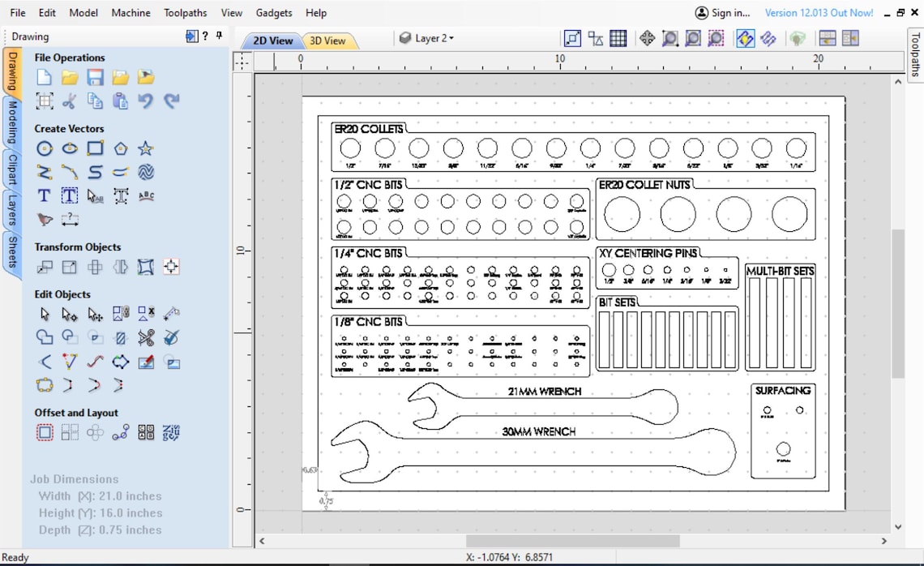924x566 pixels.
Task: Click the Undo arrow icon
Action: [x=146, y=101]
